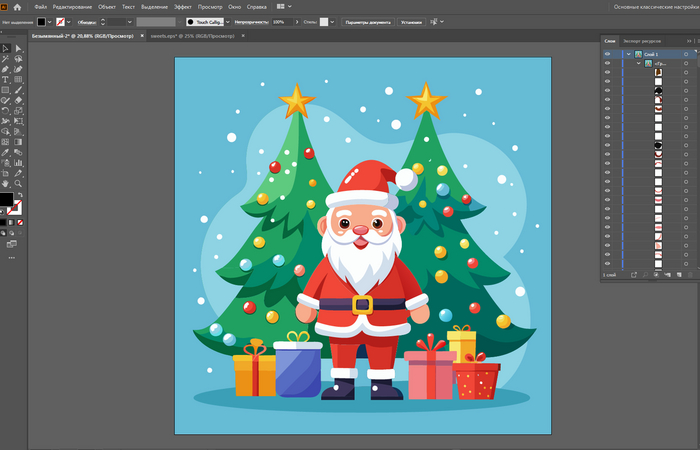Choose the Scale tool

tap(18, 111)
